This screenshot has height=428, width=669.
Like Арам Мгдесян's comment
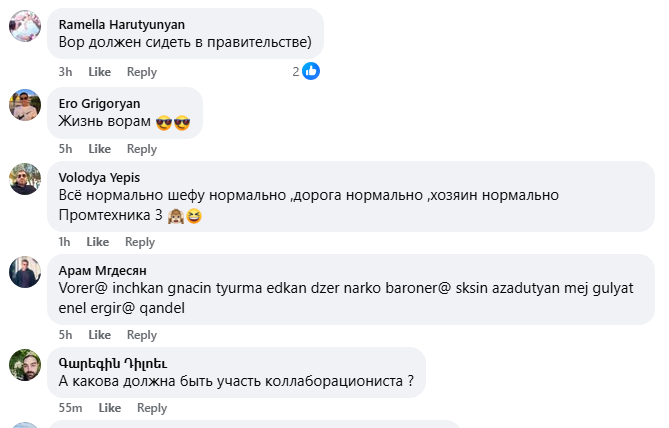coord(99,335)
